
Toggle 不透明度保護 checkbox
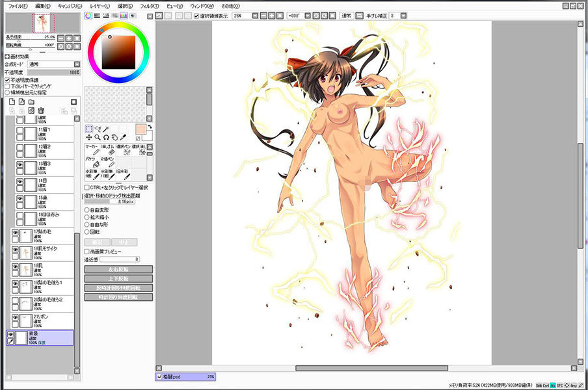point(7,80)
